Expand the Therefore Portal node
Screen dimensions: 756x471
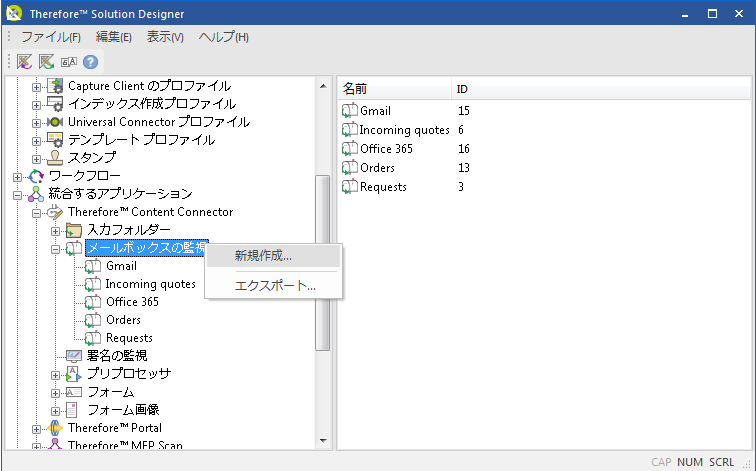click(36, 429)
